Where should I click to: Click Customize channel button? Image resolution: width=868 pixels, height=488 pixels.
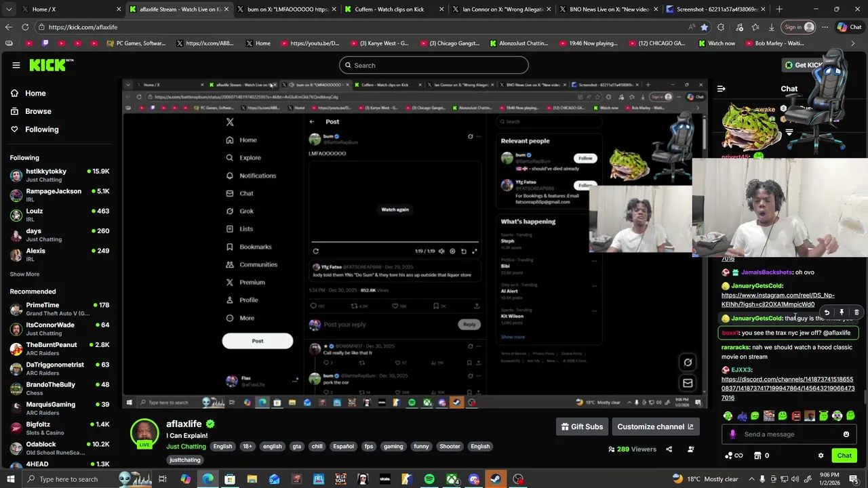[655, 427]
